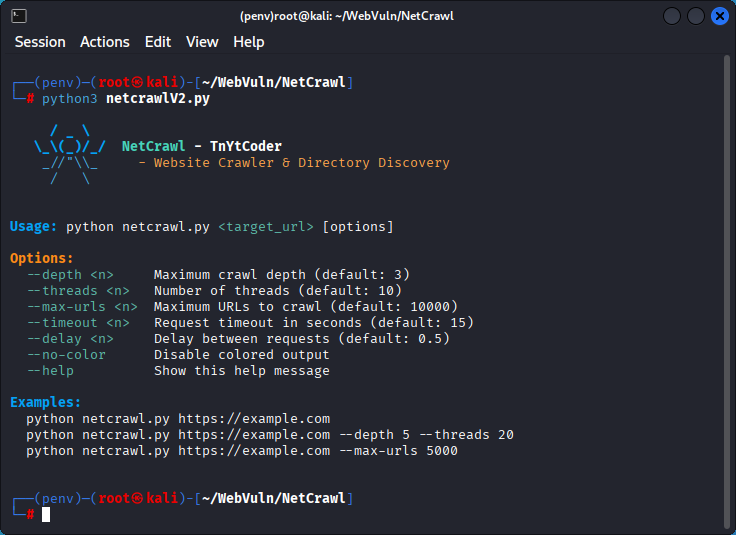Screen dimensions: 736x535
Task: Click the 'netcrawlV2.py' command text
Action: tap(158, 99)
